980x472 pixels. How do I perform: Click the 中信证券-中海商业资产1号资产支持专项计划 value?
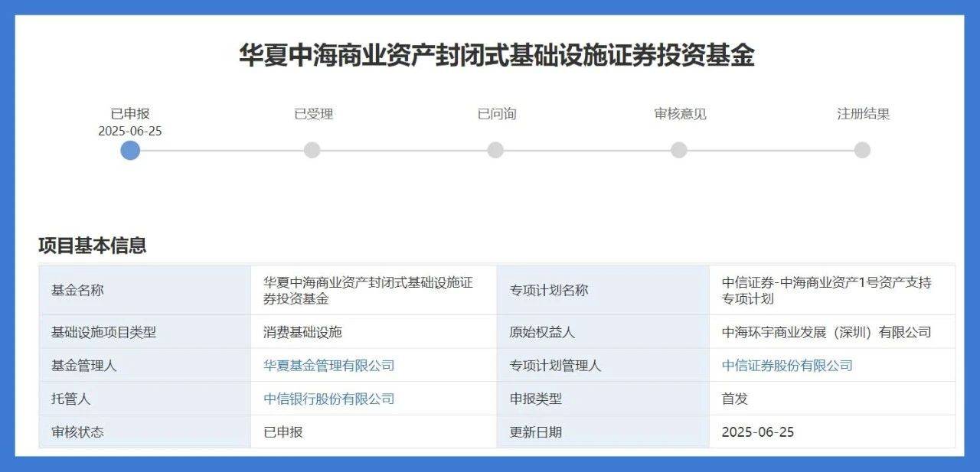(827, 290)
